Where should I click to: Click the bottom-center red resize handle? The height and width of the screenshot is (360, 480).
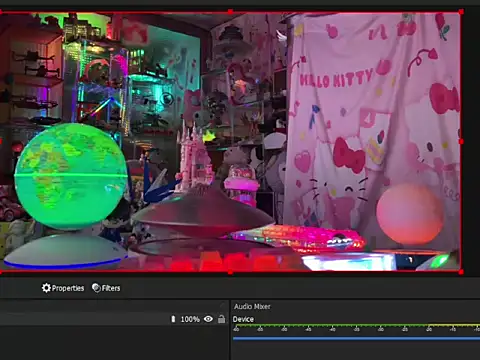[x=230, y=272]
